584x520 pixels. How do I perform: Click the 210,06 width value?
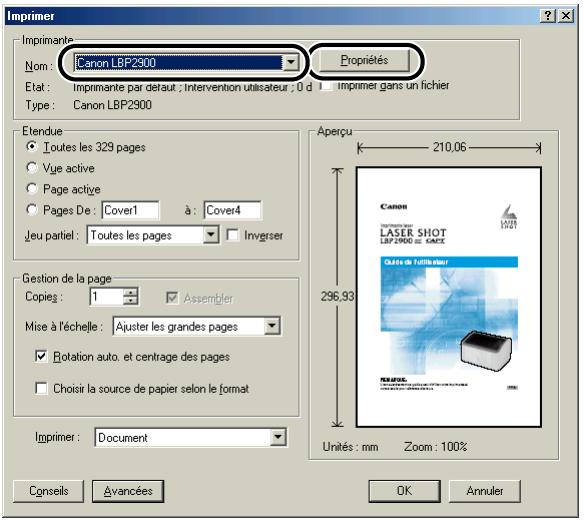pos(449,147)
